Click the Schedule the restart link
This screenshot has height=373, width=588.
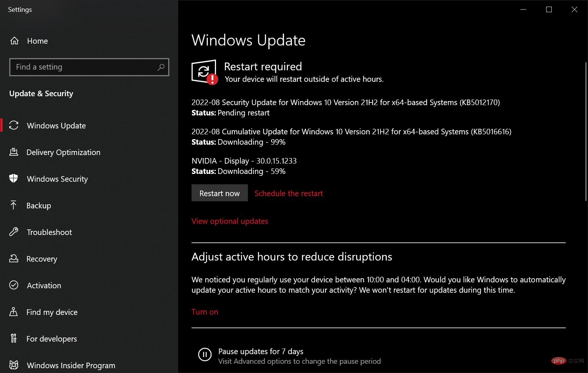[x=289, y=193]
